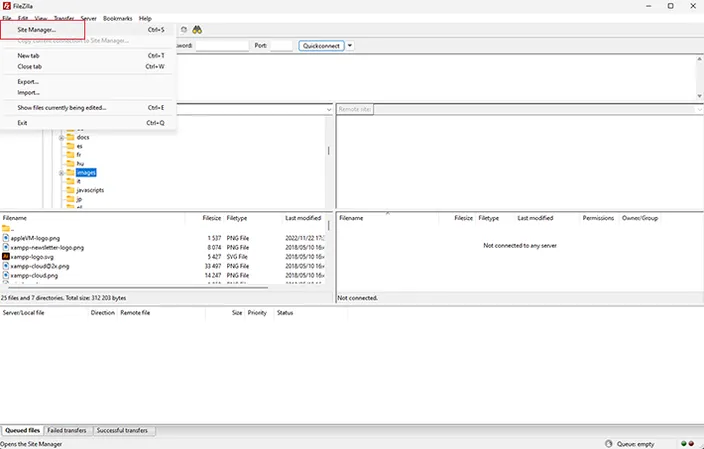
Task: Click the xampp-cloud.png file icon
Action: [x=5, y=275]
